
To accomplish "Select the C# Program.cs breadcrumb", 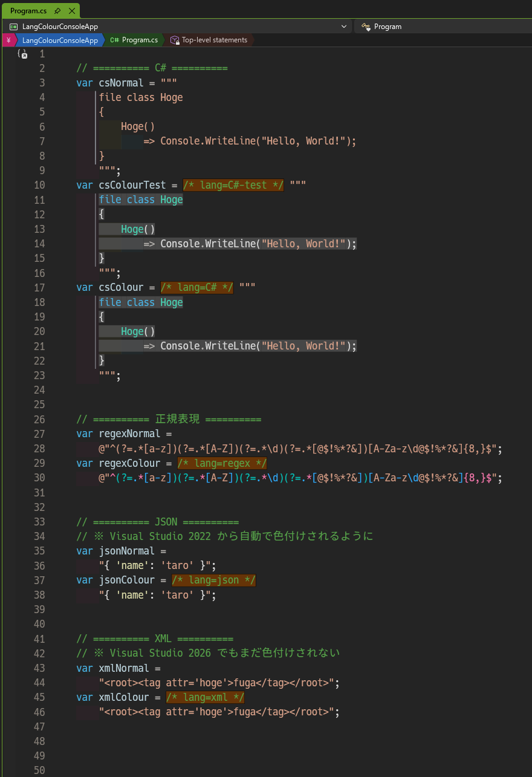I will coord(134,40).
